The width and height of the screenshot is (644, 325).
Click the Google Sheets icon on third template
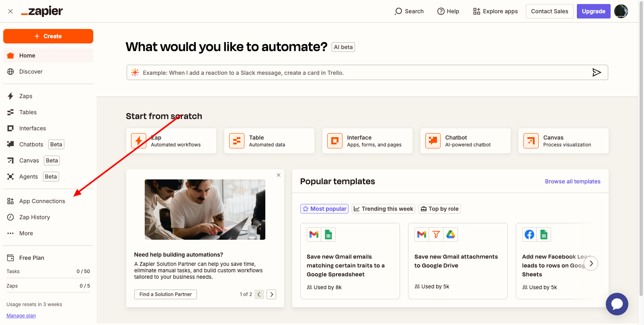tap(544, 234)
